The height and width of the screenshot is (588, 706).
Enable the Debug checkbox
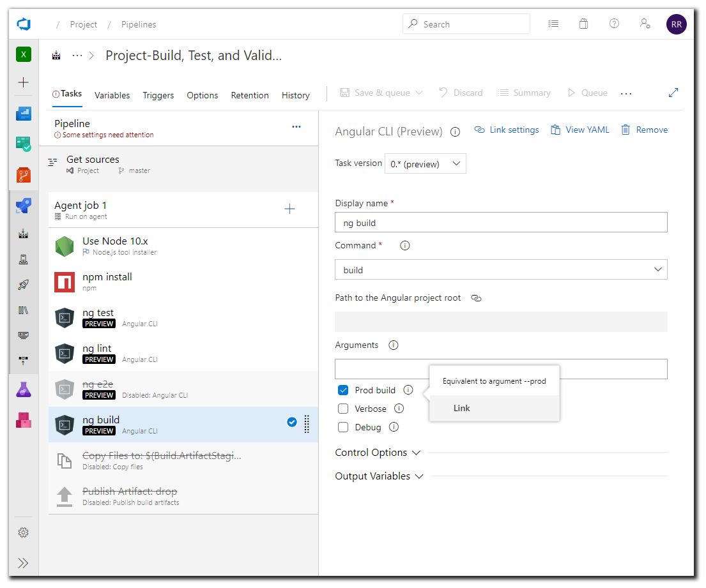pos(343,427)
